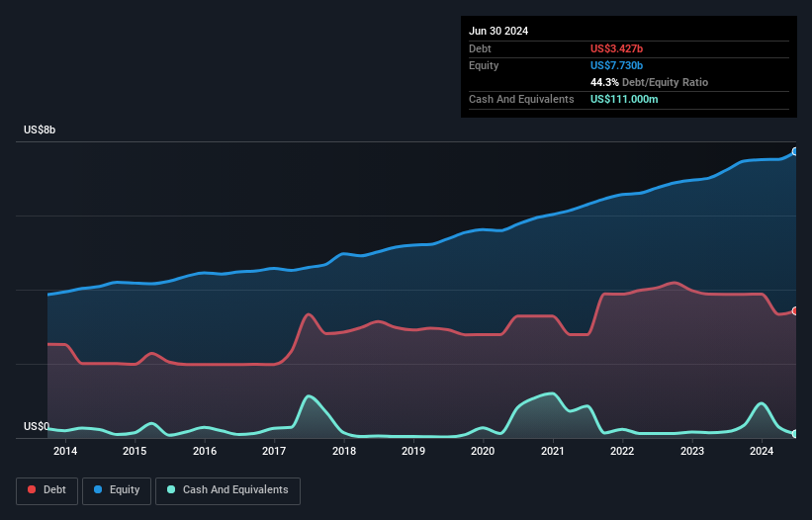Toggle the Cash And Equivalents legend button
Image resolution: width=812 pixels, height=520 pixels.
tap(227, 490)
